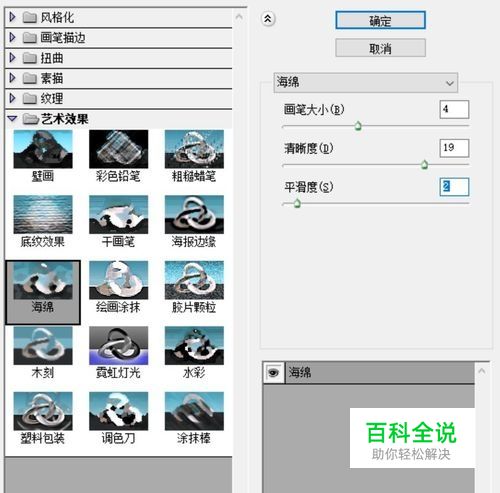The height and width of the screenshot is (493, 500).
Task: Click the filter list scroll up arrow
Action: tap(239, 17)
